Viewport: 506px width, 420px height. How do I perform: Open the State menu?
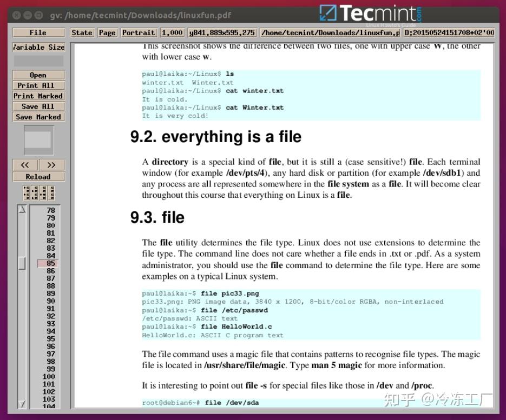tap(82, 32)
